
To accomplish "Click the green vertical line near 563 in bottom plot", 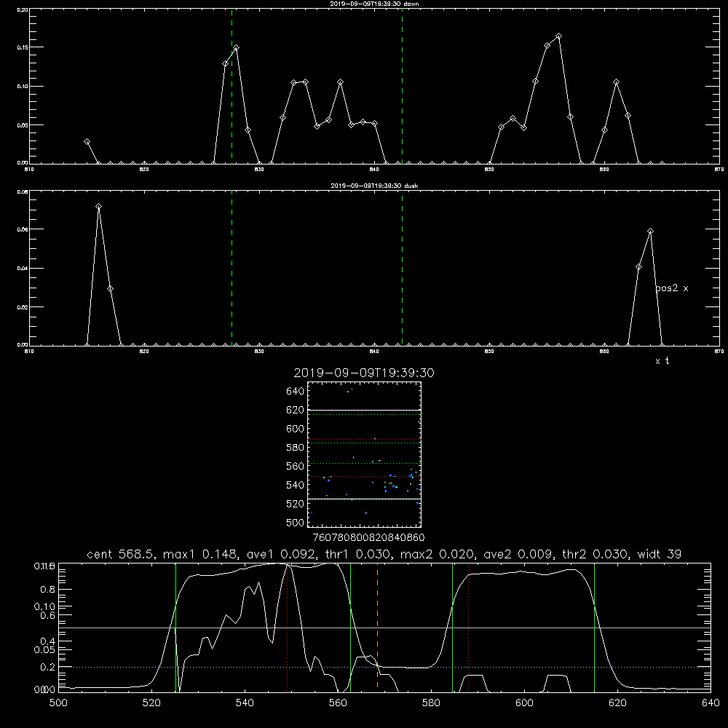I will [351, 627].
